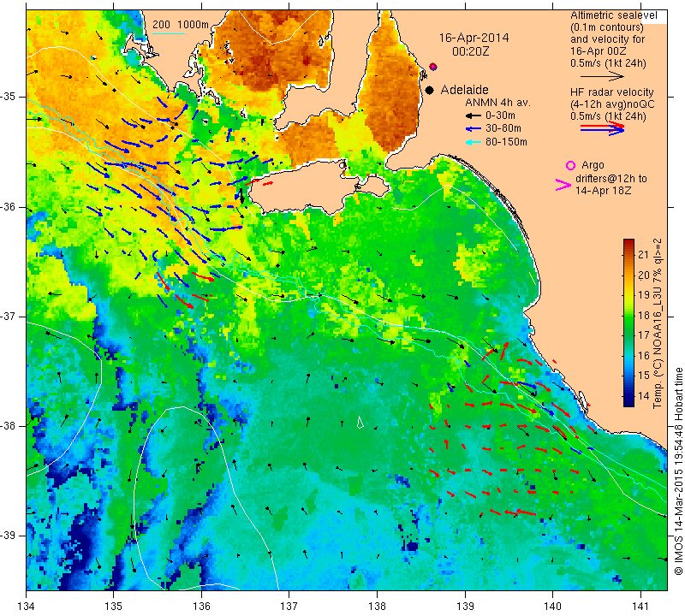Click the 134 longitude axis label
The image size is (685, 616).
(27, 607)
